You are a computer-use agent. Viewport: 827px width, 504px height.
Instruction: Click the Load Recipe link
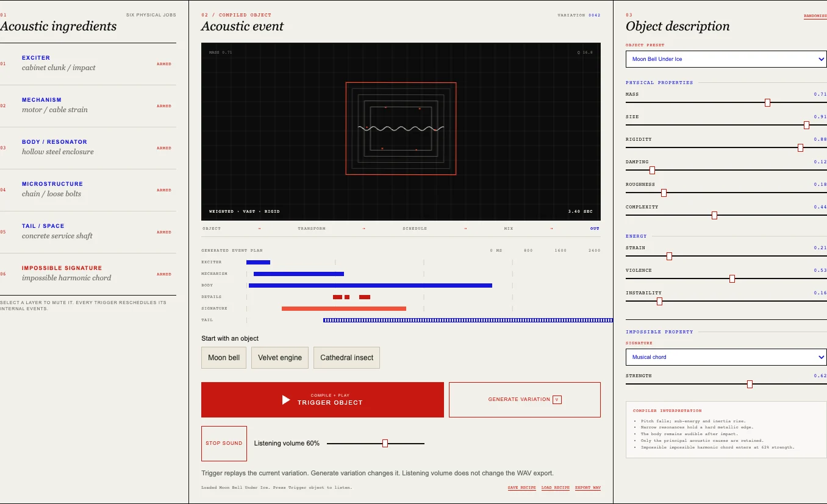point(556,488)
